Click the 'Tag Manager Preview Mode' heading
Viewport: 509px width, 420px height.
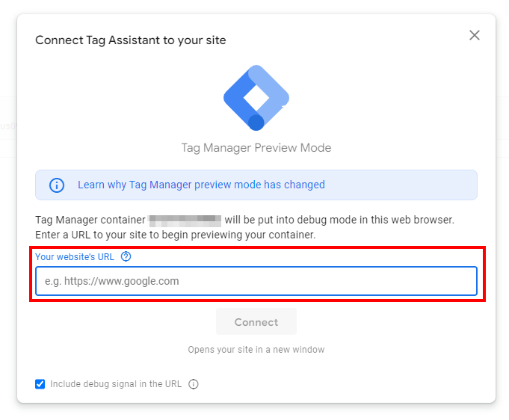256,148
